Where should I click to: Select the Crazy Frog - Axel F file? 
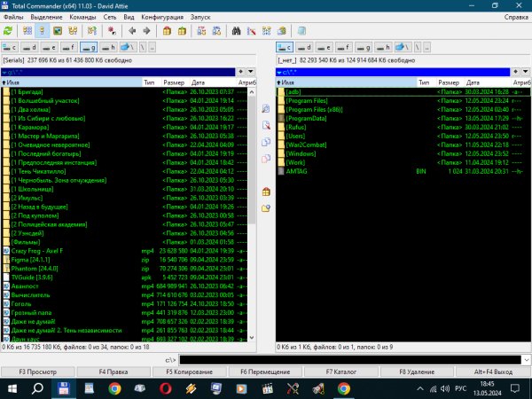click(124, 251)
